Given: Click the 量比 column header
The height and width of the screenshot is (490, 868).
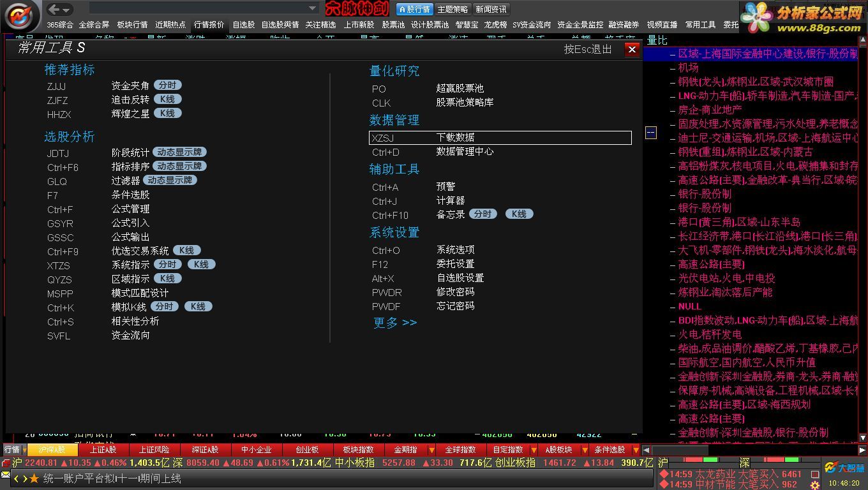Looking at the screenshot, I should pos(657,40).
